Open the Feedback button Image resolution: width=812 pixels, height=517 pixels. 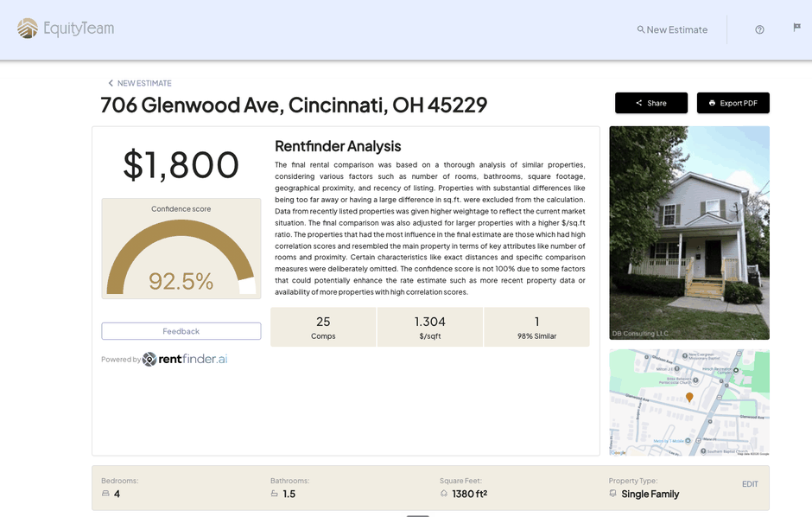pyautogui.click(x=181, y=331)
